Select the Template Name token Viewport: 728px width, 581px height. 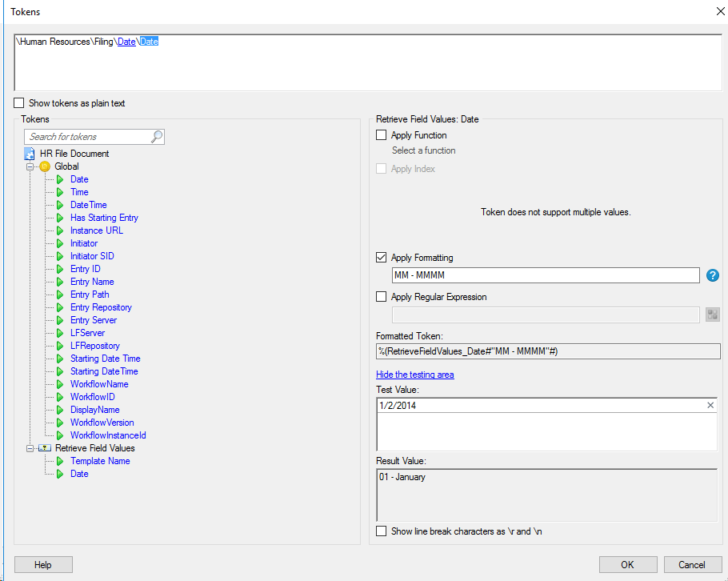coord(100,461)
